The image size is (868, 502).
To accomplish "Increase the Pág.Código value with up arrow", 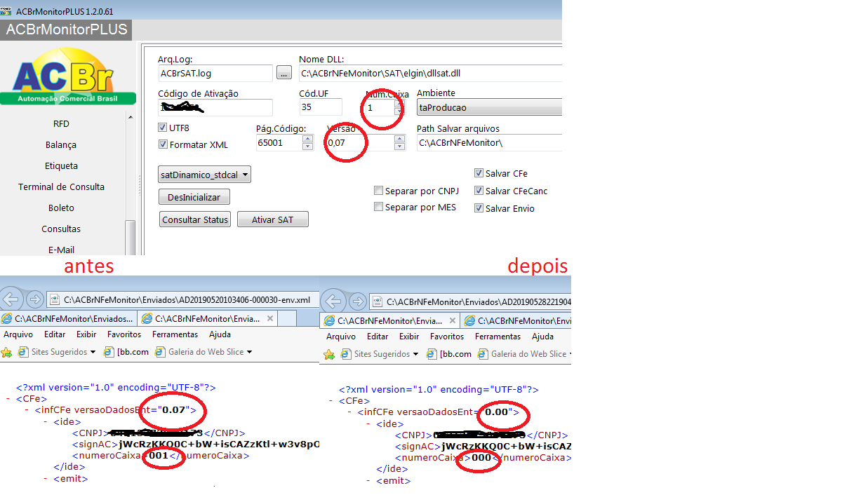I will [307, 139].
